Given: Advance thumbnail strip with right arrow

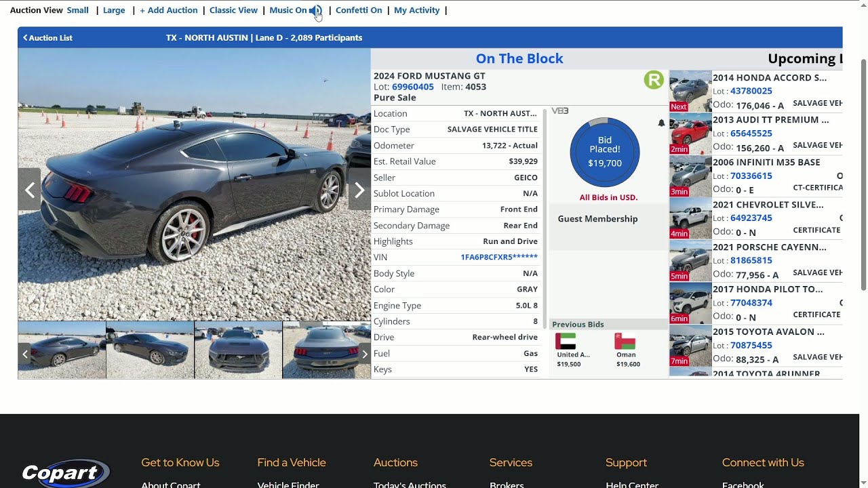Looking at the screenshot, I should point(364,354).
